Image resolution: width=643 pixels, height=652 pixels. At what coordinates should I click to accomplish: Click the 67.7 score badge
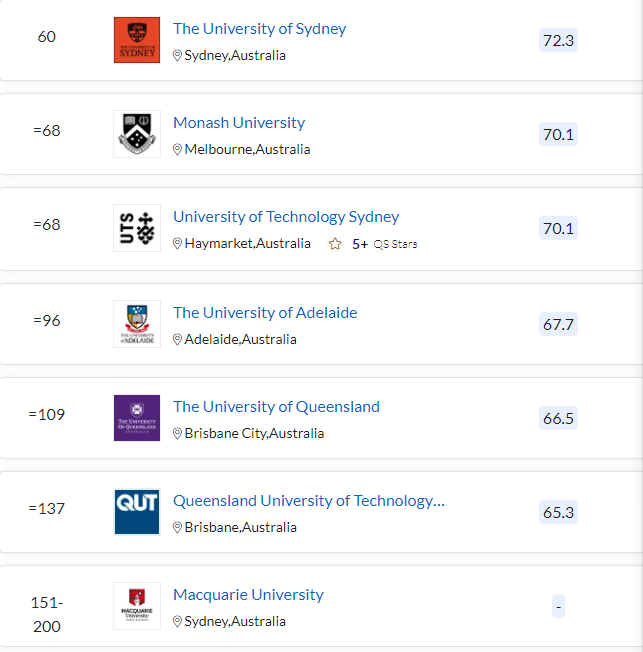[x=558, y=324]
